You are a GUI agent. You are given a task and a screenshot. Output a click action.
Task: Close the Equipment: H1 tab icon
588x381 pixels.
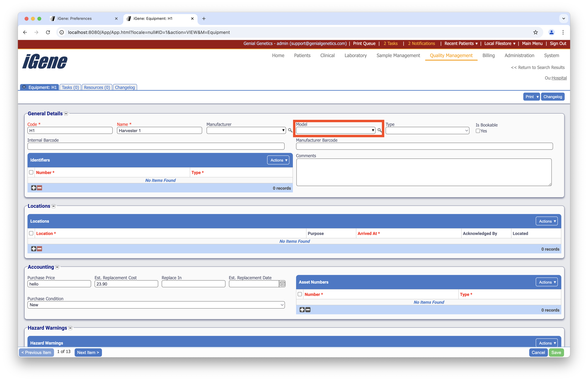click(24, 87)
